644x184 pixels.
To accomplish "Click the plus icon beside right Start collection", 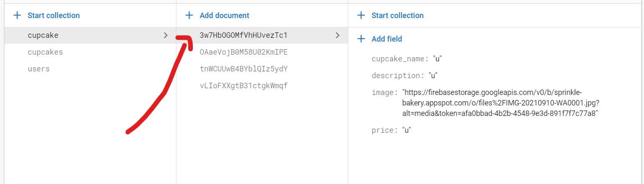I will [361, 16].
